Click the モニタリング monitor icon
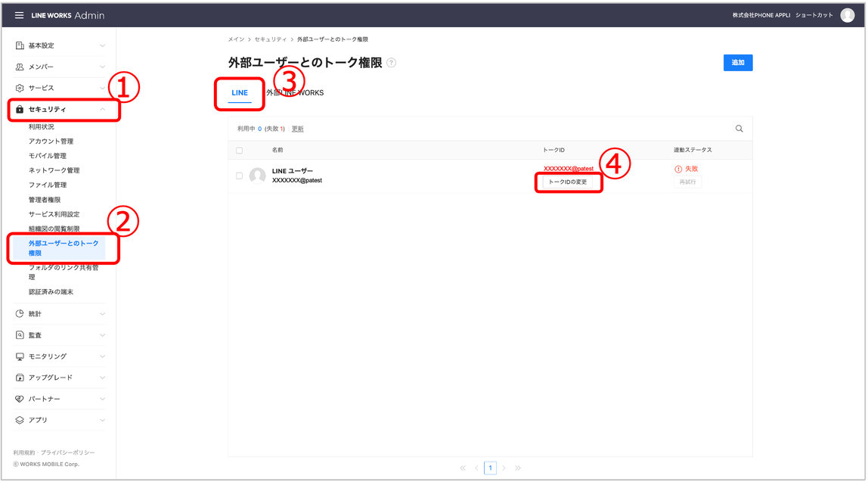868x482 pixels. [x=20, y=356]
